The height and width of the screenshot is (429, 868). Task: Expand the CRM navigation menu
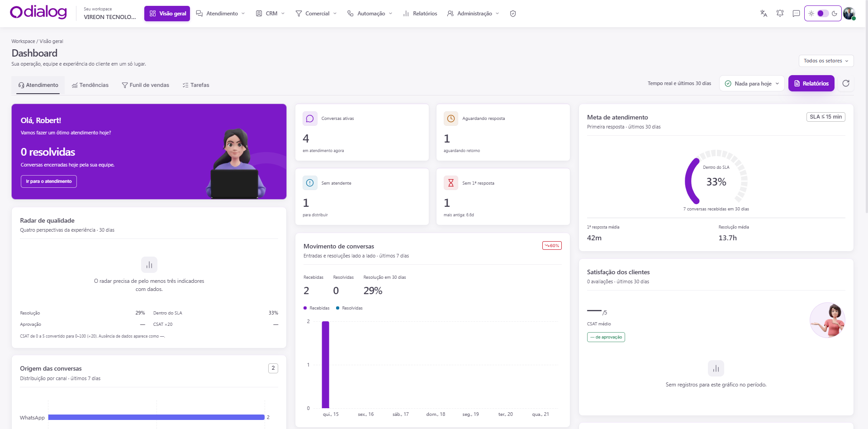click(x=270, y=14)
